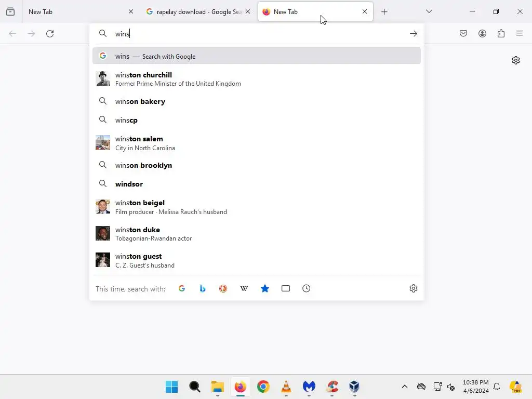Screen dimensions: 532x399
Task: Go forward with the forward arrow
Action: [31, 34]
